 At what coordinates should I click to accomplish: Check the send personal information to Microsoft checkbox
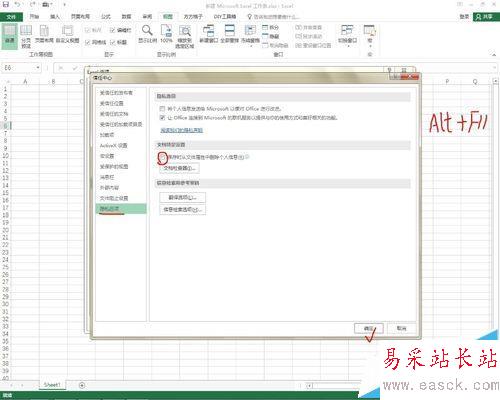click(x=162, y=109)
